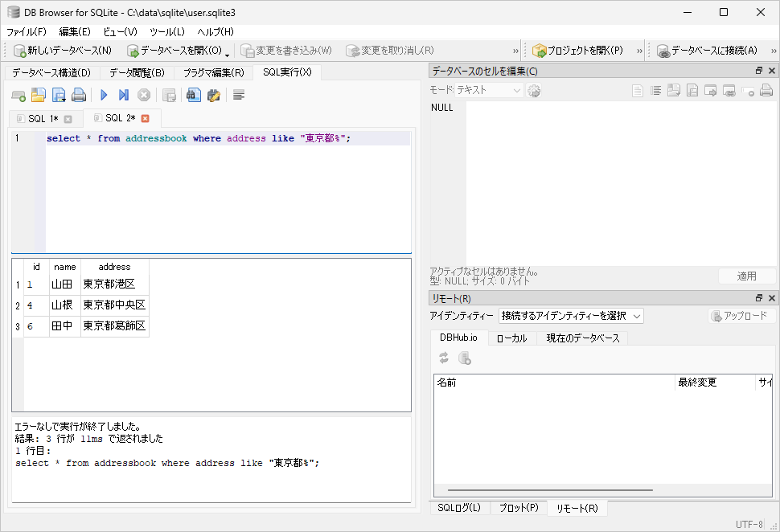
Task: Click the 適用 apply button
Action: coord(746,275)
